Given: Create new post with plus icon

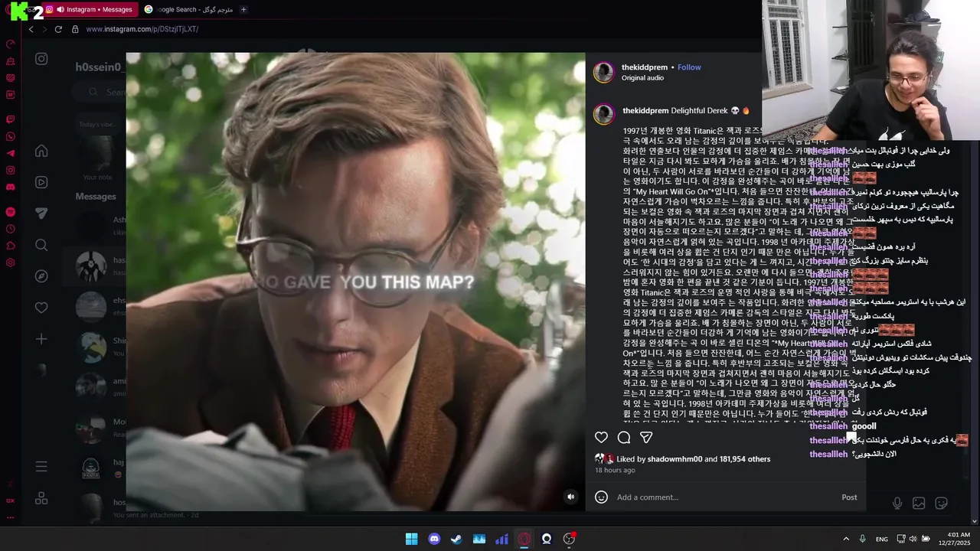Looking at the screenshot, I should tap(41, 339).
